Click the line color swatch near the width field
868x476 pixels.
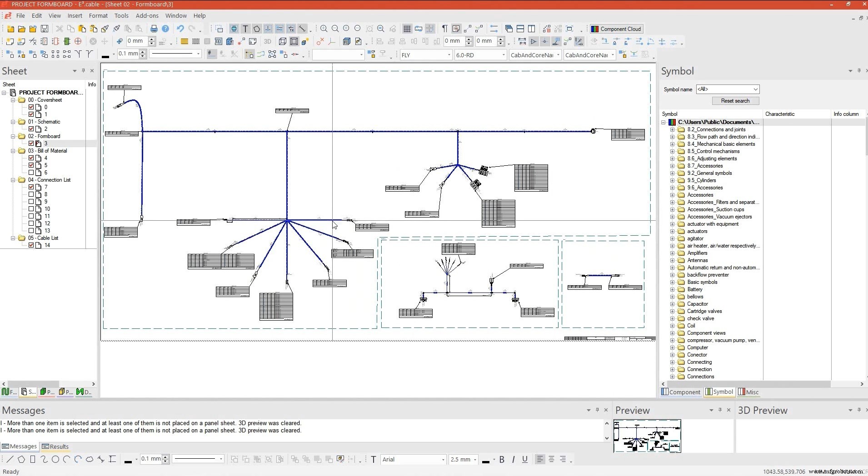(106, 56)
